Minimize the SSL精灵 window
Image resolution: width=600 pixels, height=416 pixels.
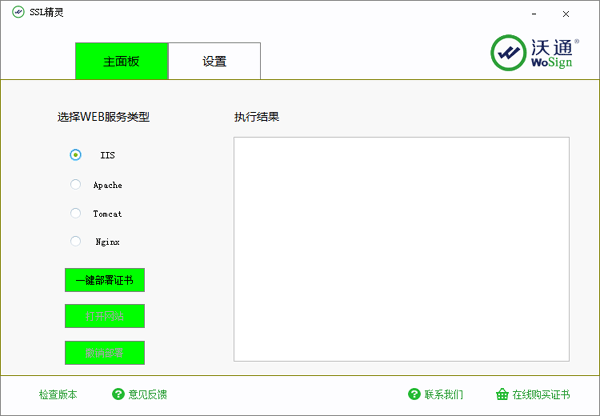(x=530, y=14)
